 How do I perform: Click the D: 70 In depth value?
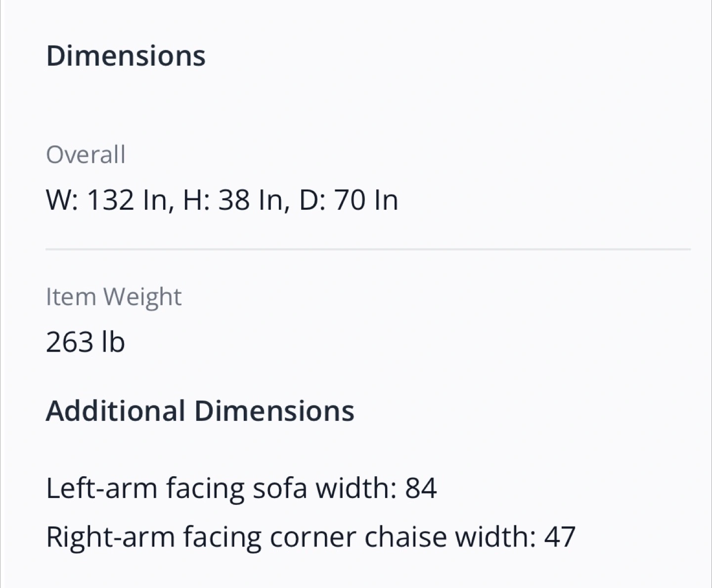point(349,200)
